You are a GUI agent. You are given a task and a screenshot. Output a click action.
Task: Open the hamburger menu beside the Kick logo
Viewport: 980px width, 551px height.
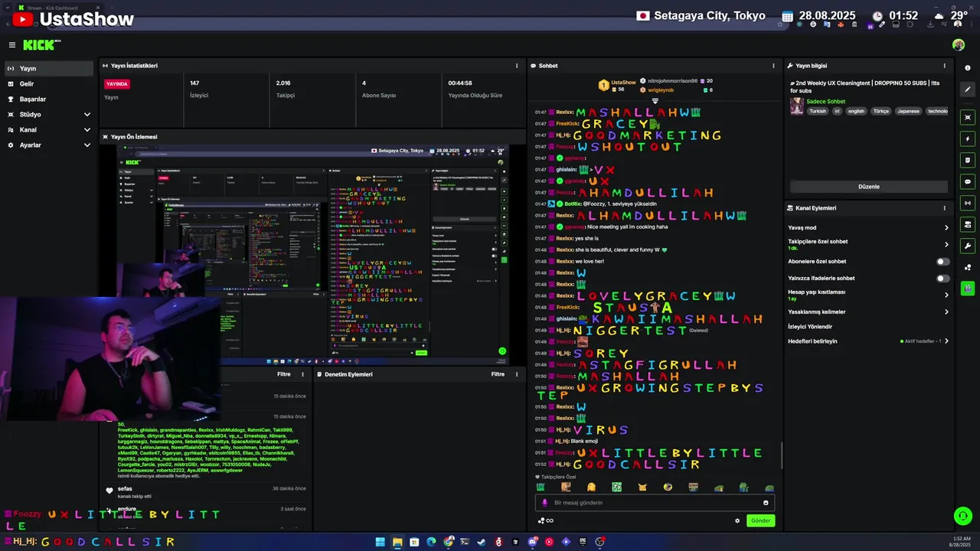point(12,45)
